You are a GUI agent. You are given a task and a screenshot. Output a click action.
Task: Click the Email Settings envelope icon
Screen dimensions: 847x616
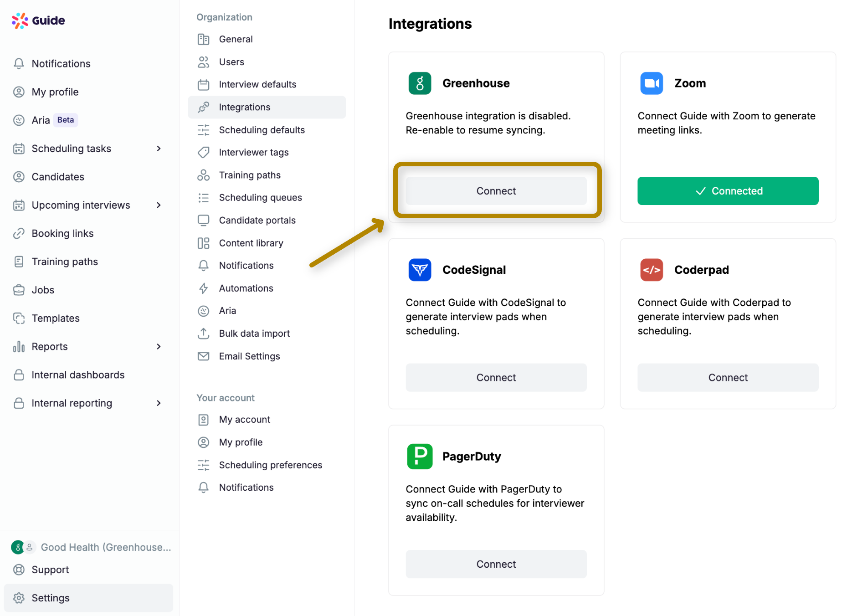point(203,356)
